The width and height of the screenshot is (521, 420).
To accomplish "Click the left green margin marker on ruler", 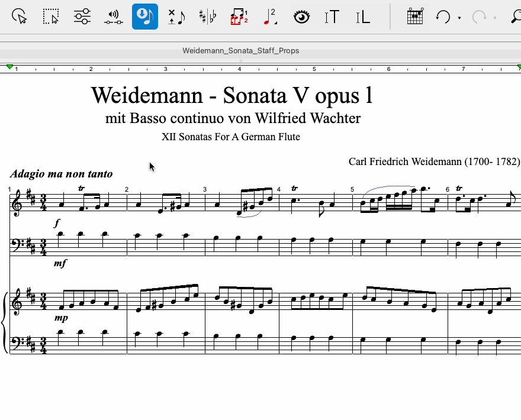I will tap(9, 67).
